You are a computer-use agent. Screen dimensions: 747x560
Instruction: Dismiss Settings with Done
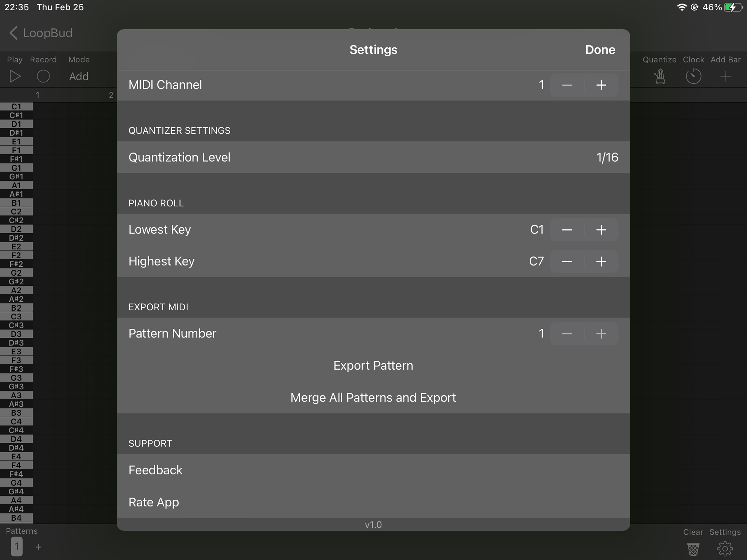click(600, 50)
